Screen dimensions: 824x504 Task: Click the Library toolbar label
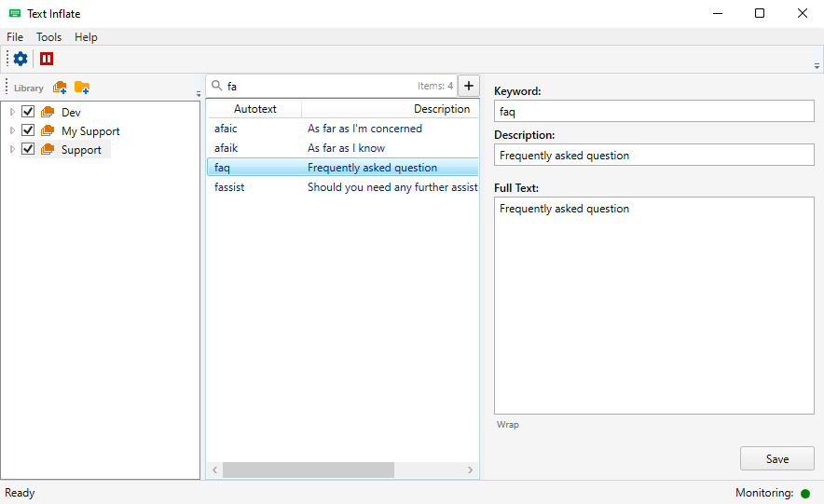pos(28,89)
